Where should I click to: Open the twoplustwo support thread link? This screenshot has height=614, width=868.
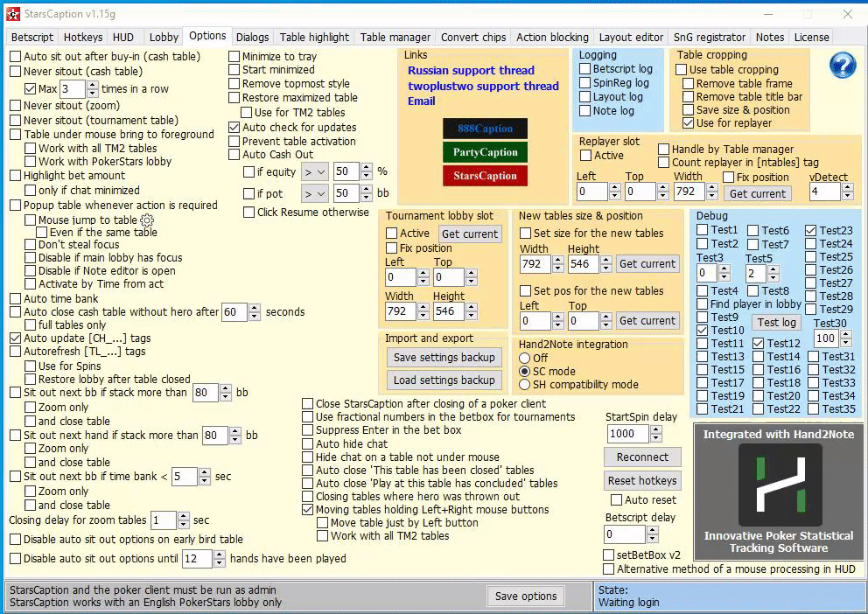pos(483,86)
